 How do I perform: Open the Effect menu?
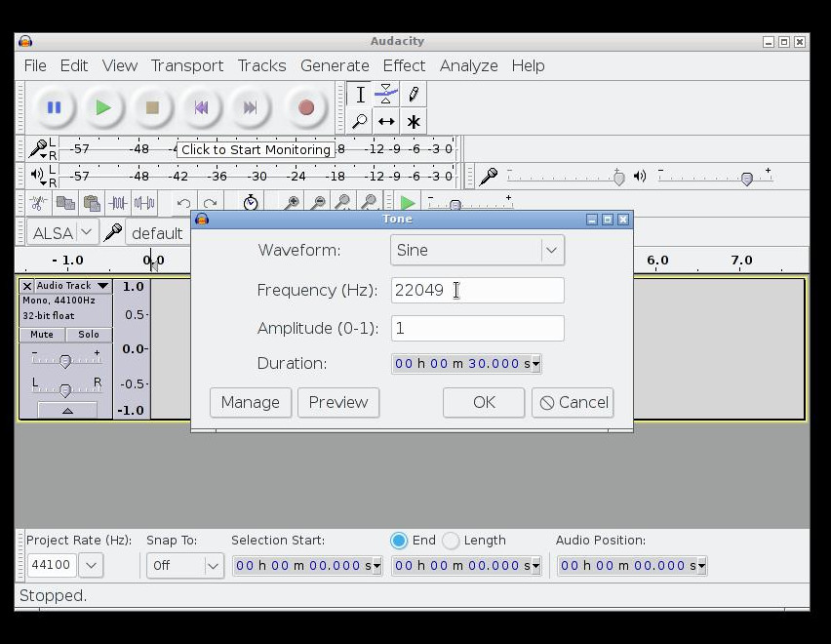(404, 65)
